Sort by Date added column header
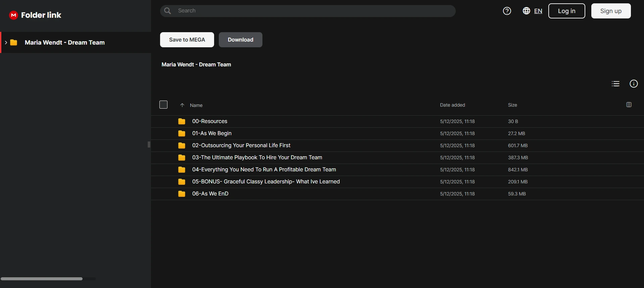Image resolution: width=644 pixels, height=288 pixels. tap(452, 105)
